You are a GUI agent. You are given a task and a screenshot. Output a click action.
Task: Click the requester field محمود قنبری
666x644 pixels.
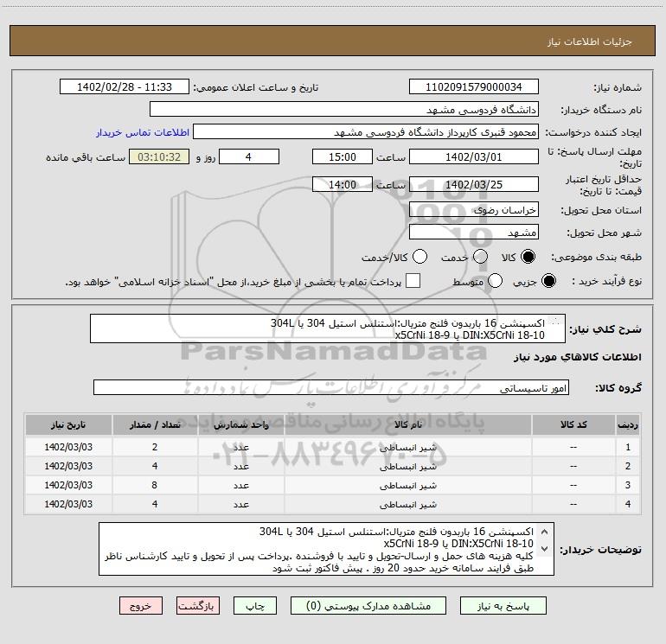tap(366, 132)
